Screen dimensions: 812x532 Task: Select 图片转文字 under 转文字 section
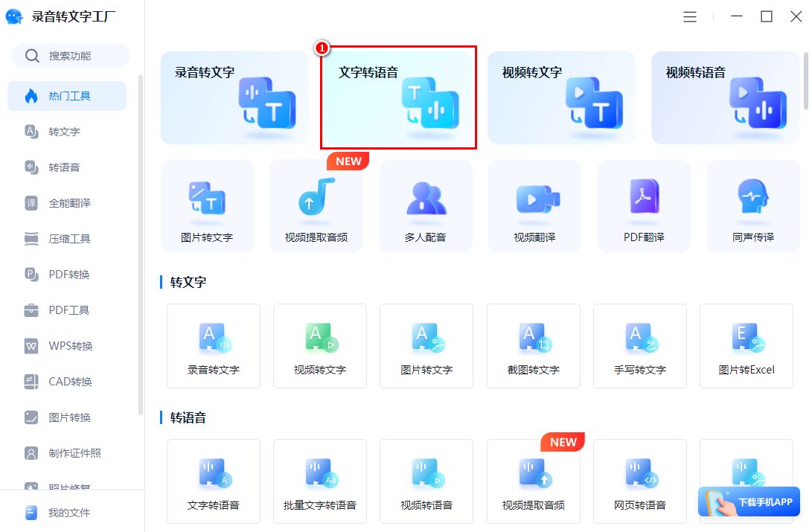click(x=426, y=346)
